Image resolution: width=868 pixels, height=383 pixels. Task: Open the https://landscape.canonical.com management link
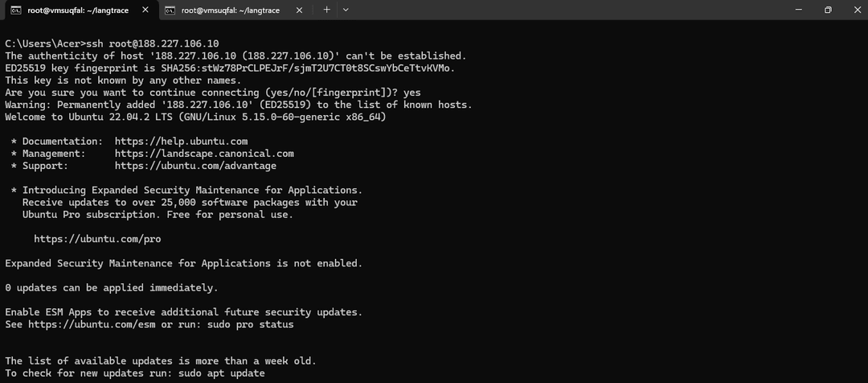pyautogui.click(x=204, y=154)
